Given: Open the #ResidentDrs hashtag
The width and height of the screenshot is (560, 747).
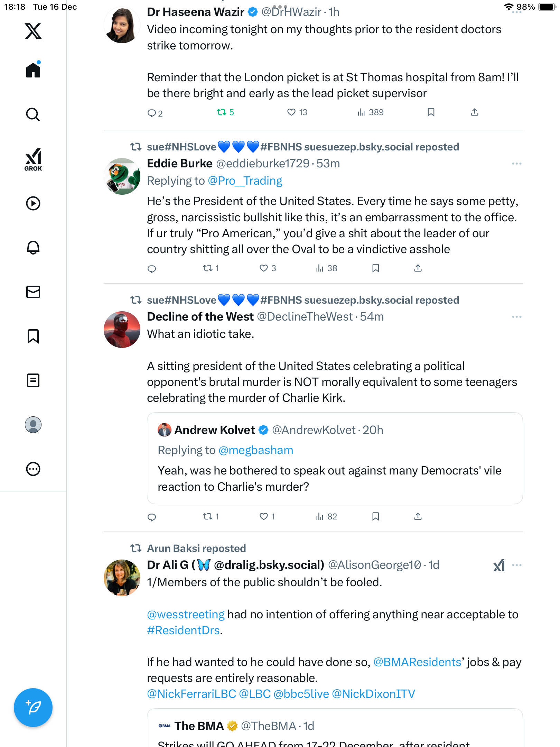Looking at the screenshot, I should click(x=184, y=630).
